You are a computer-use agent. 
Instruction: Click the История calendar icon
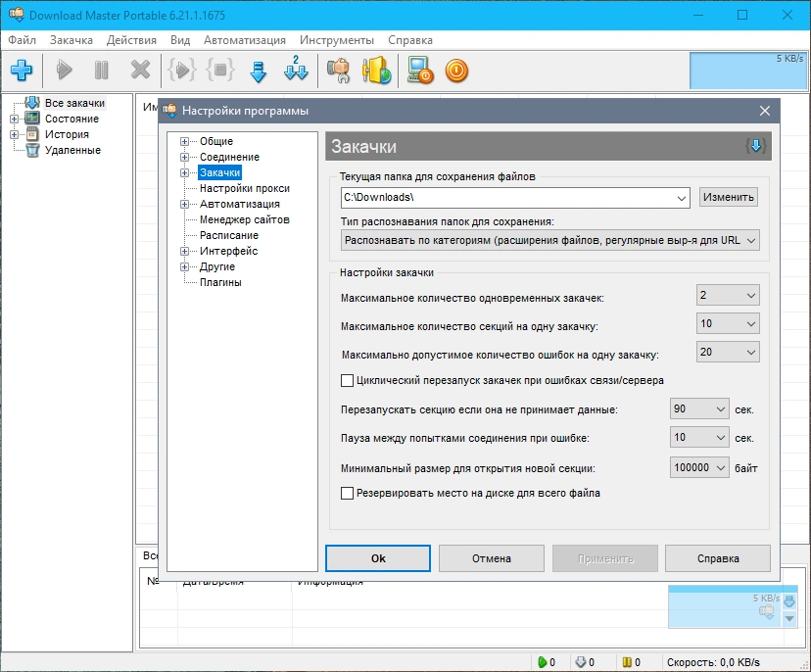click(x=32, y=134)
